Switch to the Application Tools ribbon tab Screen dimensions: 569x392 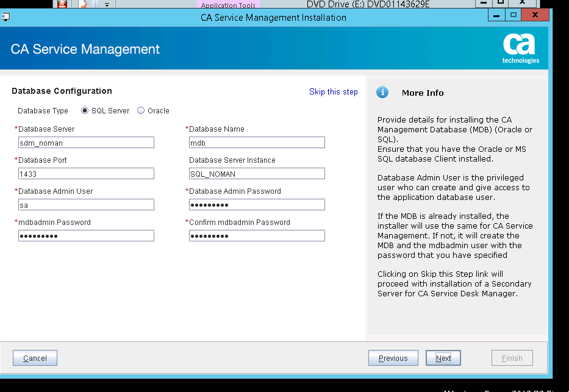point(228,5)
